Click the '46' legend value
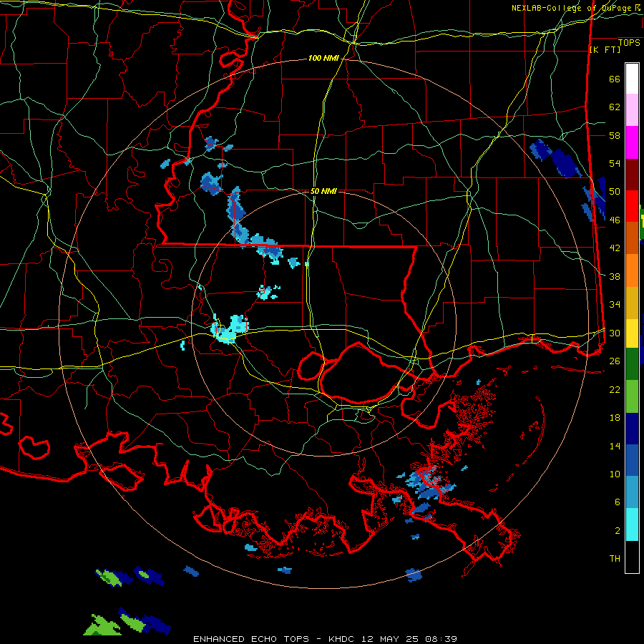 tap(615, 220)
